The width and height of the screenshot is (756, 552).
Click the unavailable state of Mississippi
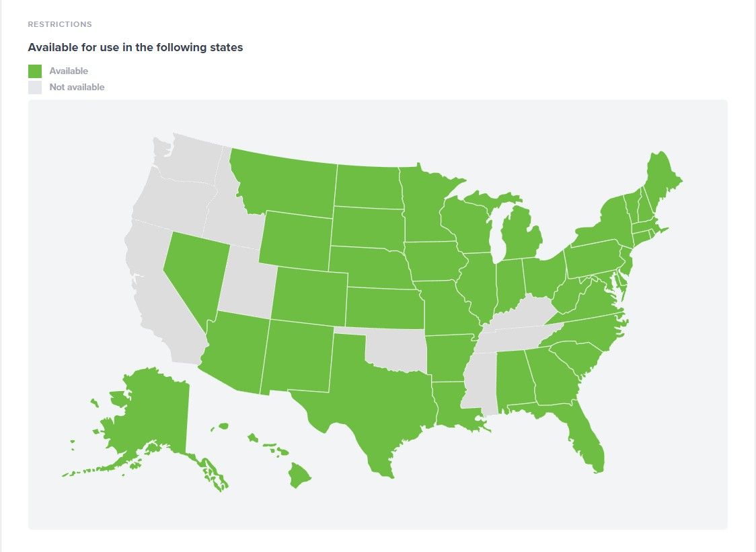479,384
